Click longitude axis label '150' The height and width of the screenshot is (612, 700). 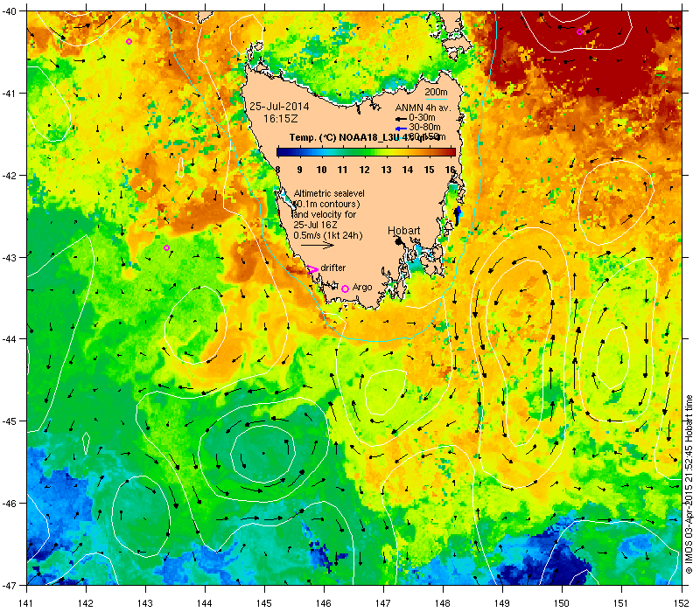pos(562,603)
